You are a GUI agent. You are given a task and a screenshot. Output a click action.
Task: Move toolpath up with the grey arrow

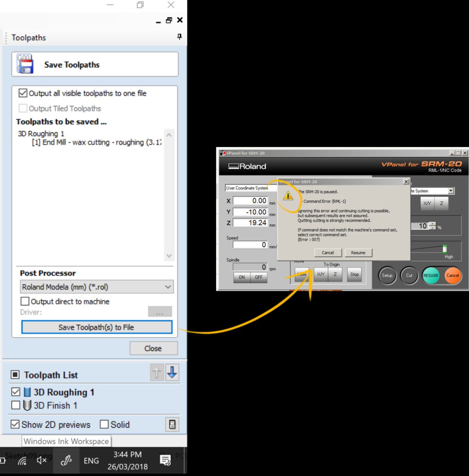tap(157, 373)
